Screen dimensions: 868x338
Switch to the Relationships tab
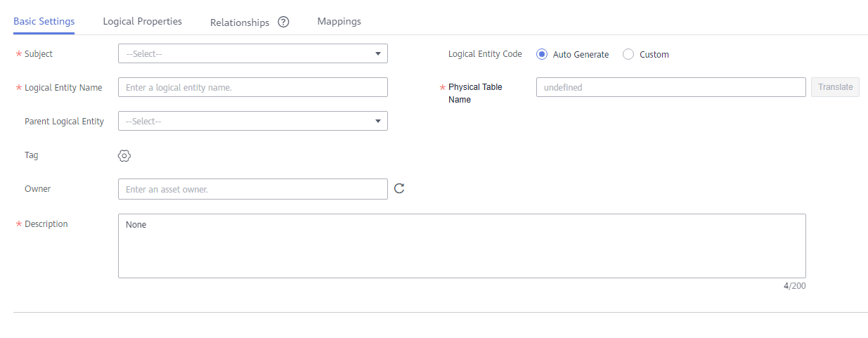240,22
